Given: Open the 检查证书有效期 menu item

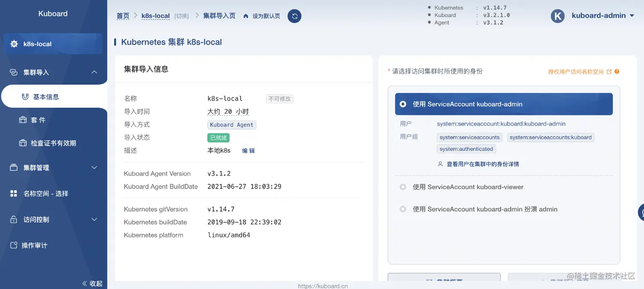Looking at the screenshot, I should tap(54, 143).
